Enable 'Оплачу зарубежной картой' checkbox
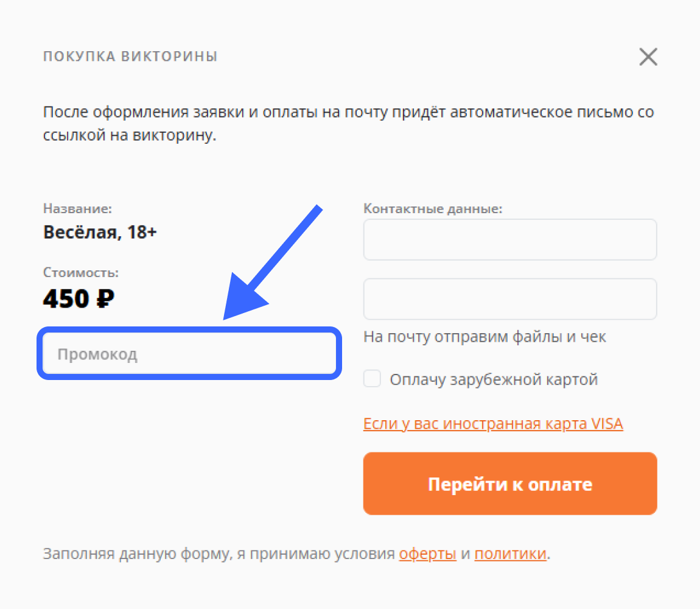 [372, 378]
